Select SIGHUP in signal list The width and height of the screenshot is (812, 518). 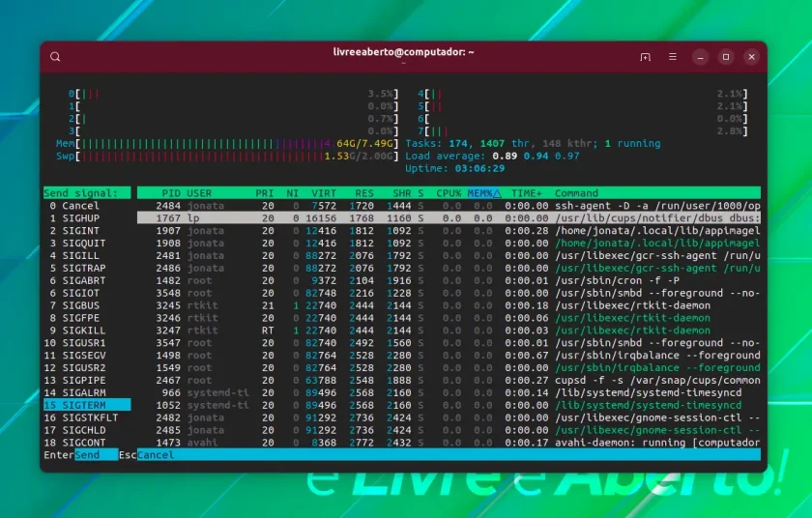coord(87,218)
